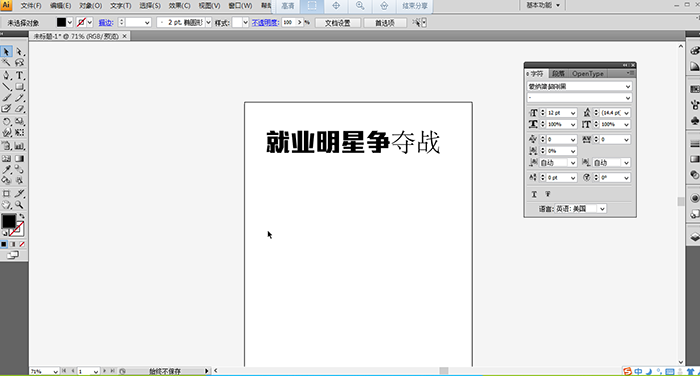Open the 文字(T) menu
700x376 pixels.
pos(121,6)
